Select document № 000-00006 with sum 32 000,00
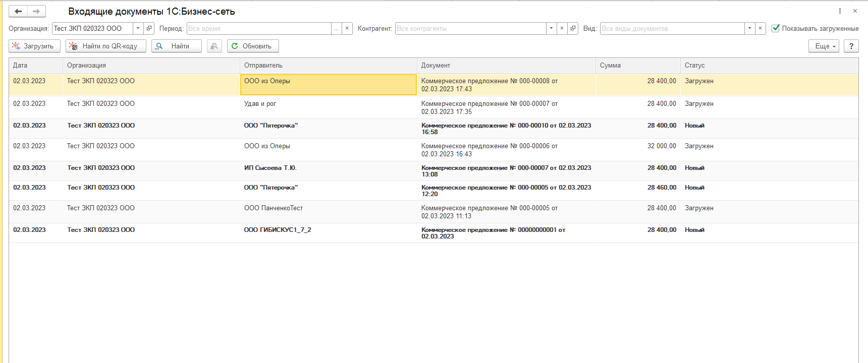 [x=506, y=150]
